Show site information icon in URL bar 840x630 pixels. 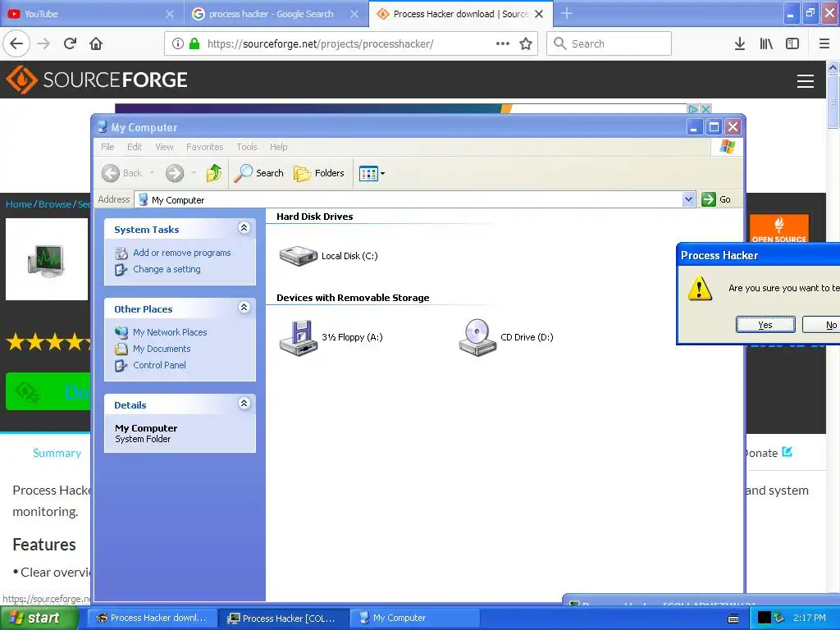pyautogui.click(x=178, y=43)
